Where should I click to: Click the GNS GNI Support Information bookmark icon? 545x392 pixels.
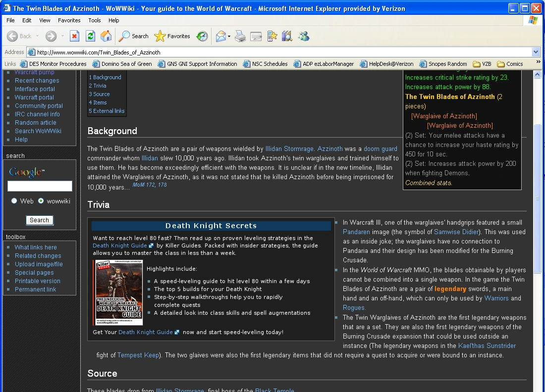pyautogui.click(x=162, y=64)
